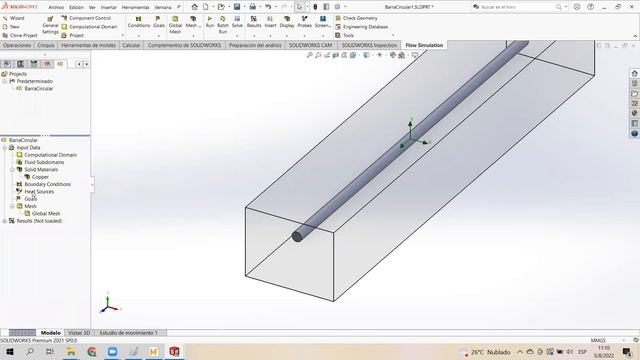The width and height of the screenshot is (640, 360).
Task: Open Global Mesh settings from ribbon
Action: click(x=175, y=25)
